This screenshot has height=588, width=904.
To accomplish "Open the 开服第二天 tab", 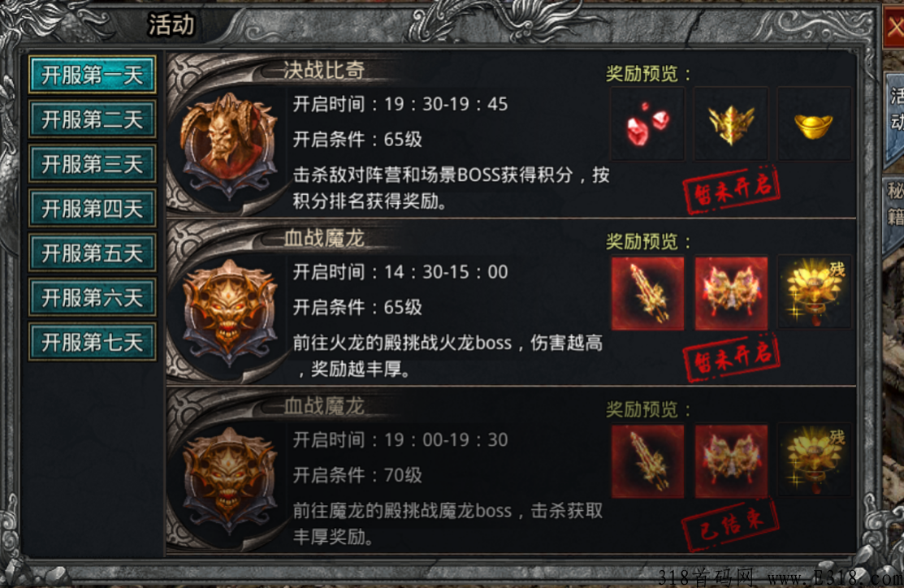I will 93,119.
